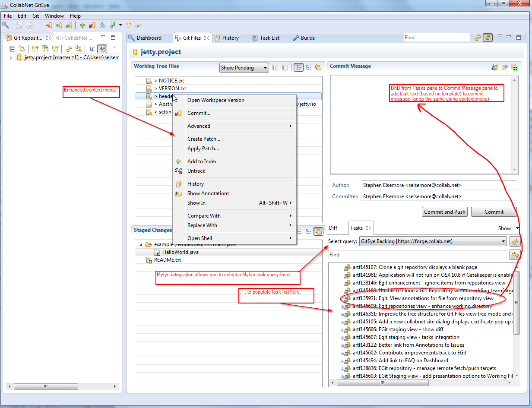Open the Select query combo box
This screenshot has height=408, width=532.
tap(433, 241)
